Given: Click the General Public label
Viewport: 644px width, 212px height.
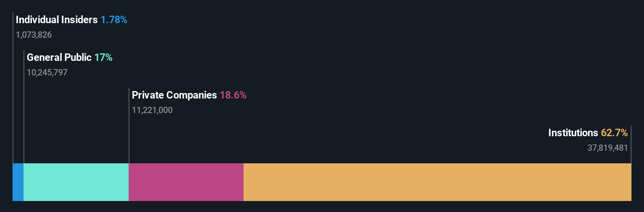Looking at the screenshot, I should point(59,57).
